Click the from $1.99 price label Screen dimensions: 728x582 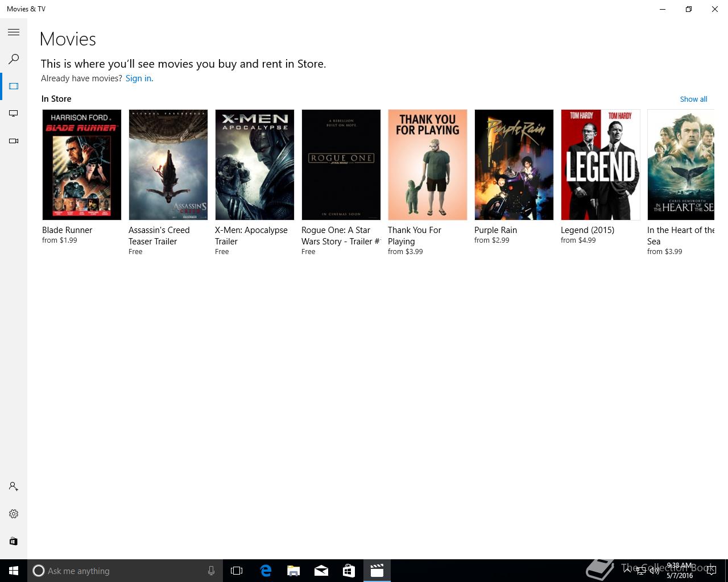[60, 240]
